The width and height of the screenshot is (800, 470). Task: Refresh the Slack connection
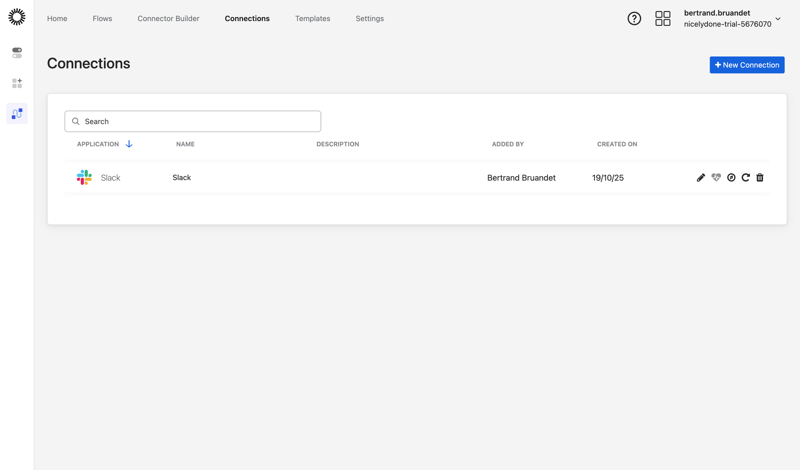coord(745,178)
